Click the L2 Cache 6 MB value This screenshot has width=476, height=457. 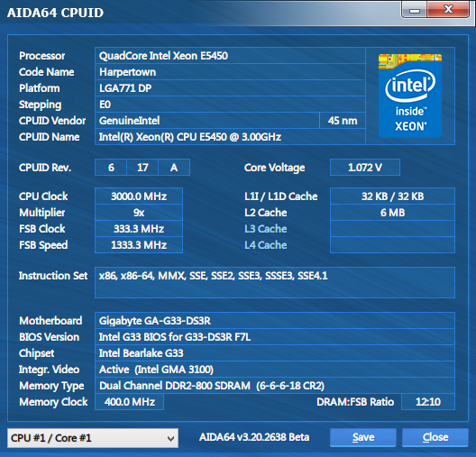coord(392,213)
